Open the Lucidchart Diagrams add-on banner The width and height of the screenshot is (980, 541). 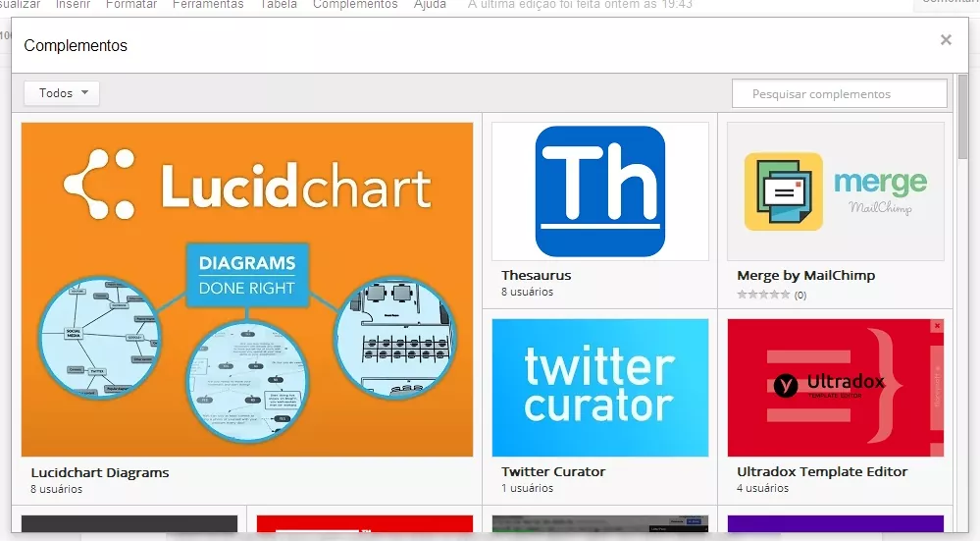pyautogui.click(x=247, y=289)
